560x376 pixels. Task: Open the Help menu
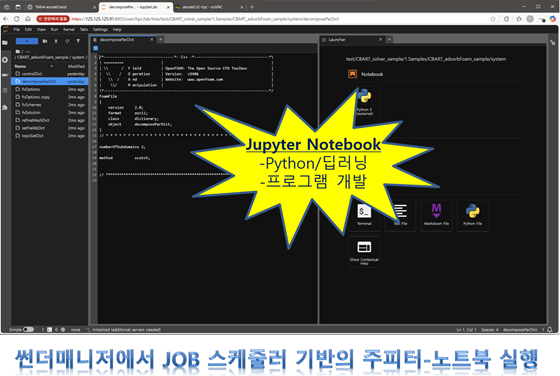pos(117,29)
